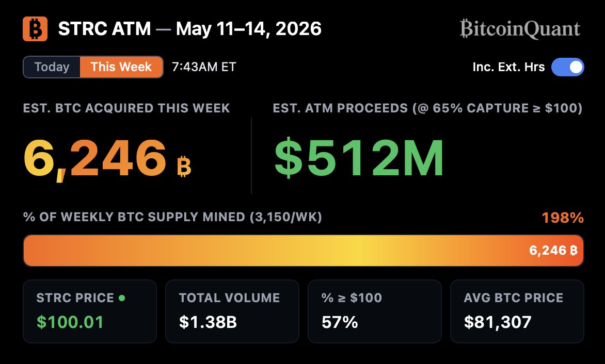Viewport: 605px width, 364px height.
Task: Click the BitcoinQuant brand logo
Action: pos(520,29)
